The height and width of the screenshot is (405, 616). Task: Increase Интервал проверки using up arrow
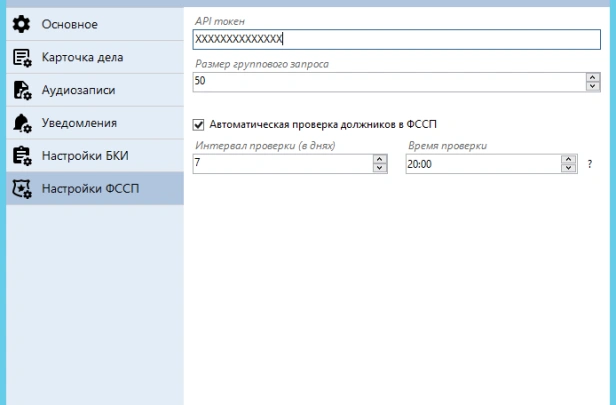379,158
